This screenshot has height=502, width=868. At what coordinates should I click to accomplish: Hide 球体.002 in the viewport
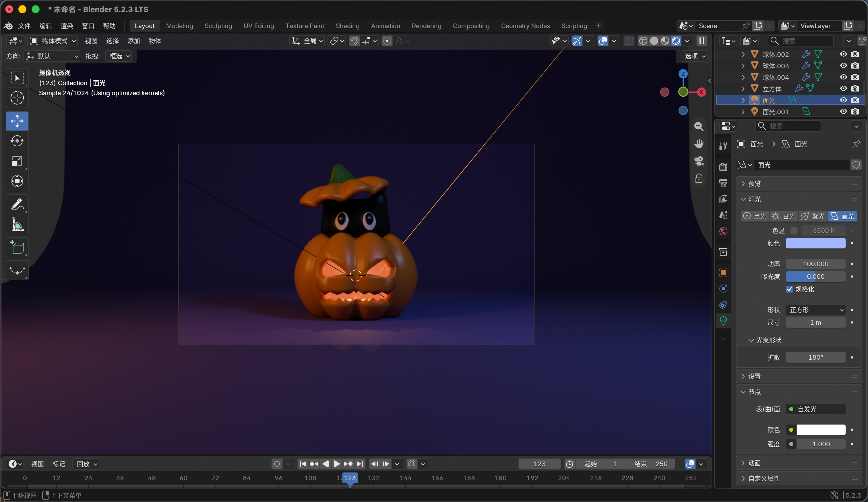[x=844, y=54]
